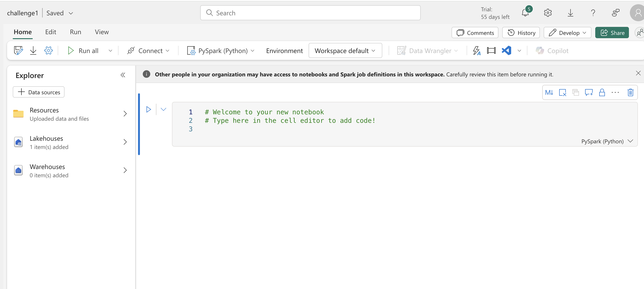644x289 pixels.
Task: Click the Environment label
Action: pos(284,50)
